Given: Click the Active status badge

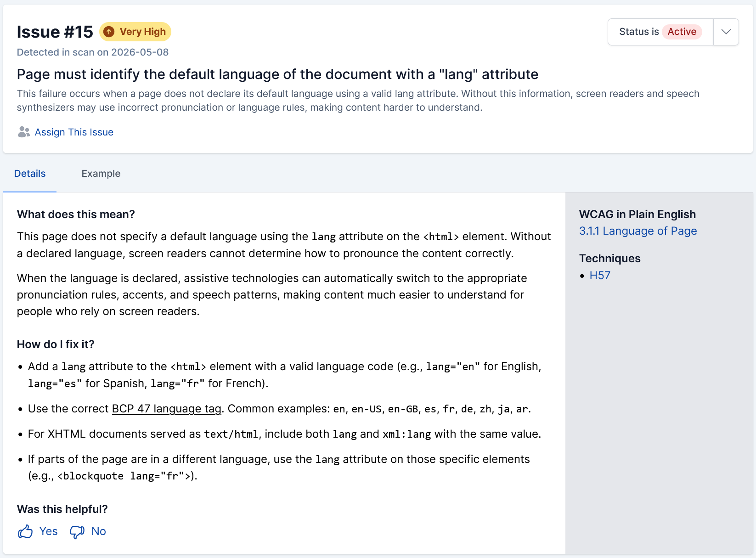Looking at the screenshot, I should (682, 32).
